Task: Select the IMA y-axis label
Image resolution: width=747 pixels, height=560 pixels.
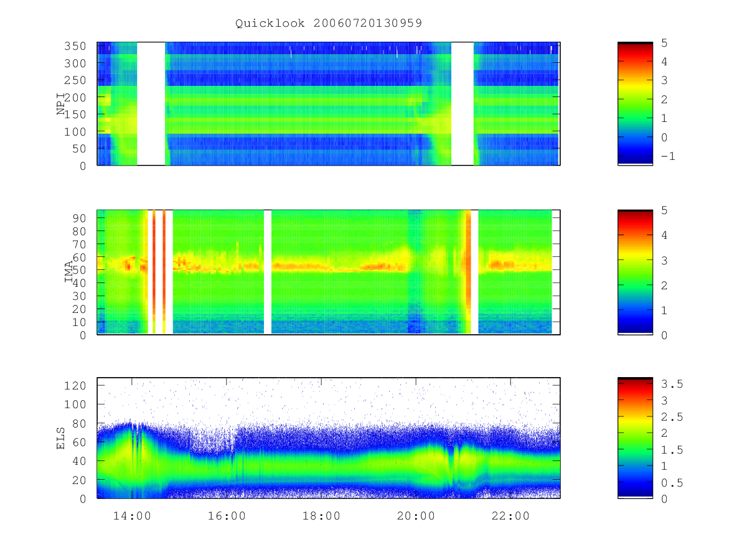Action: click(69, 272)
